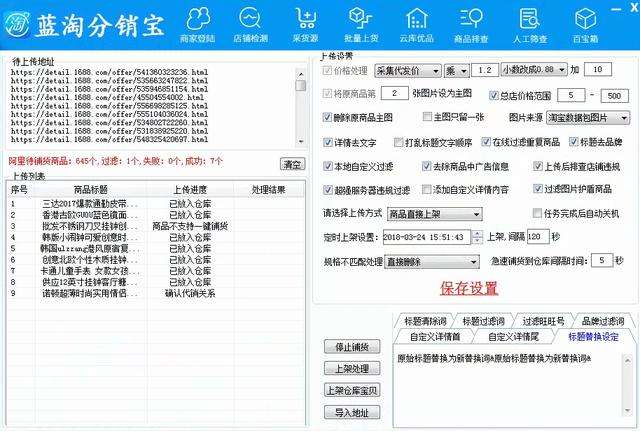Open the 商家登陆 toolbar icon
Screen dimensions: 640x431
click(198, 25)
